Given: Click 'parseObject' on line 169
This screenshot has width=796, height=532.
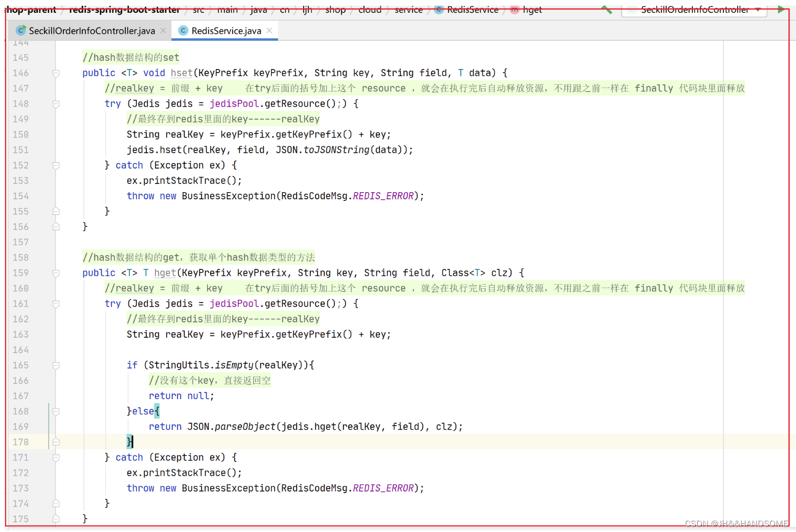Looking at the screenshot, I should tap(245, 427).
